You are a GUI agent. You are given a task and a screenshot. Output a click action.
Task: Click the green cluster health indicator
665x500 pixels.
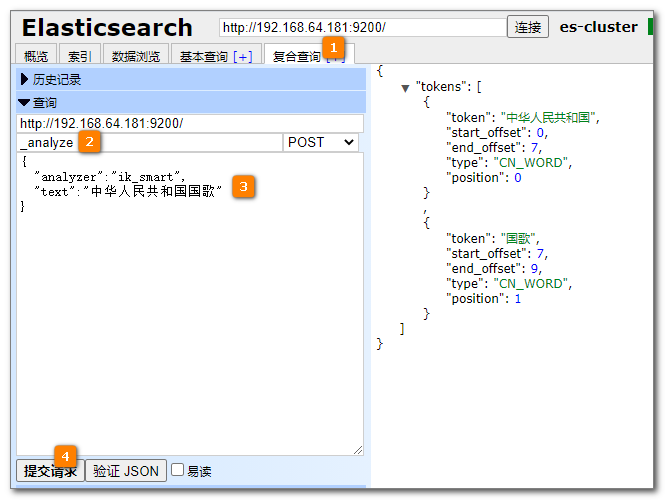(x=651, y=27)
